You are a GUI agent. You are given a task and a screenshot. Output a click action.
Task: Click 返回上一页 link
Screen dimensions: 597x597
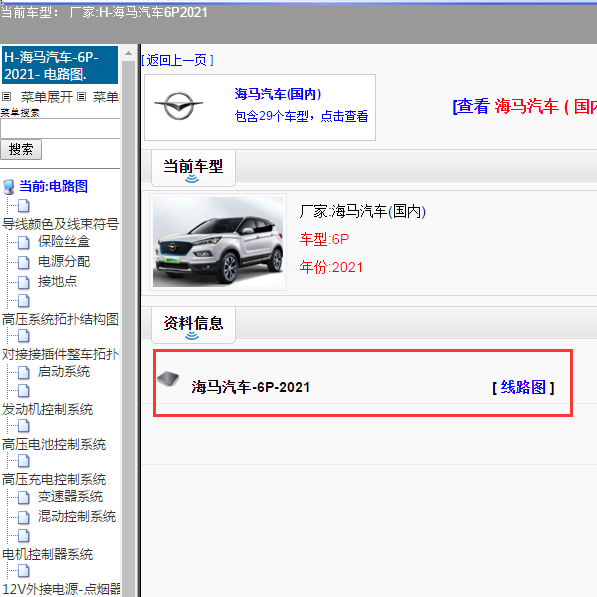[177, 60]
